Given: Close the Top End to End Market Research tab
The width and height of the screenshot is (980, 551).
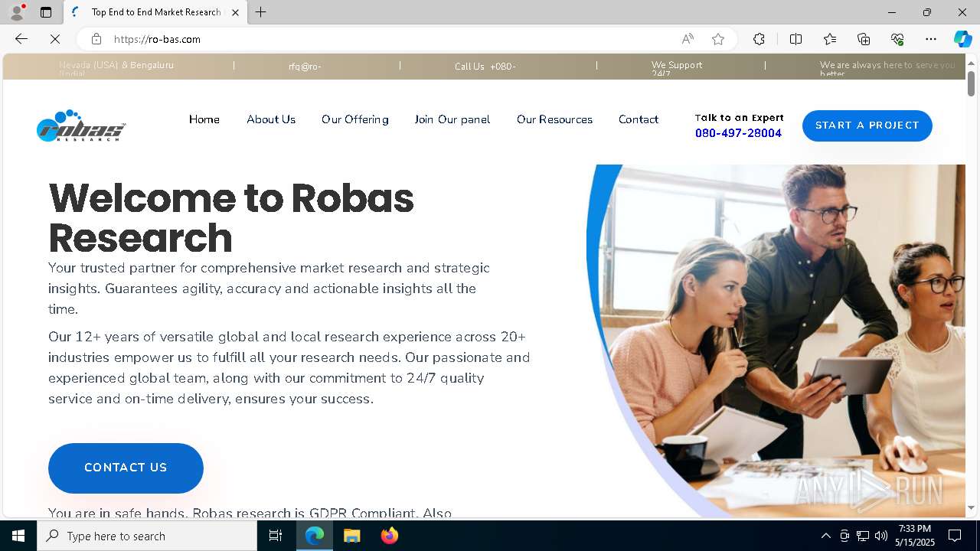Looking at the screenshot, I should (x=235, y=12).
